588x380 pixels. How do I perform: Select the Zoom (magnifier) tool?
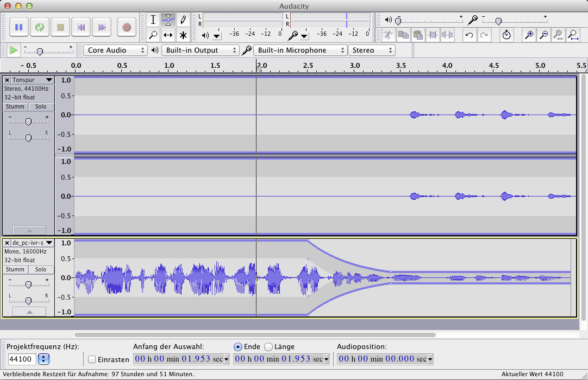[153, 35]
